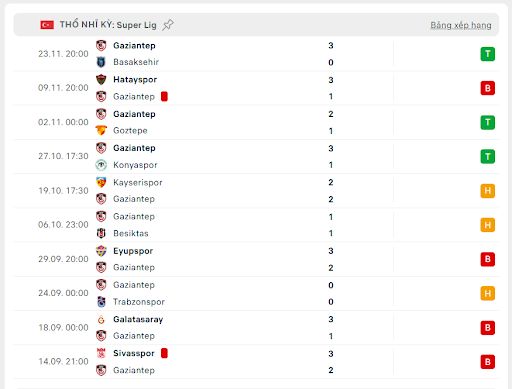Click the red card icon beside Sivasspor
Image resolution: width=512 pixels, height=389 pixels.
[x=164, y=353]
